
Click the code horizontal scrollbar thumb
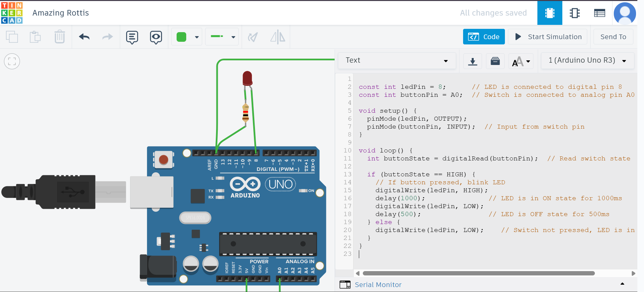[x=479, y=273]
